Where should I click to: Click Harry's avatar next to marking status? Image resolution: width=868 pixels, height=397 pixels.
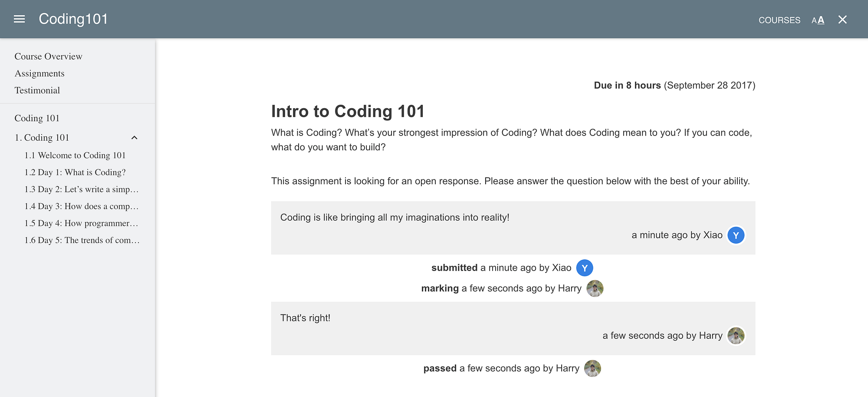tap(595, 288)
